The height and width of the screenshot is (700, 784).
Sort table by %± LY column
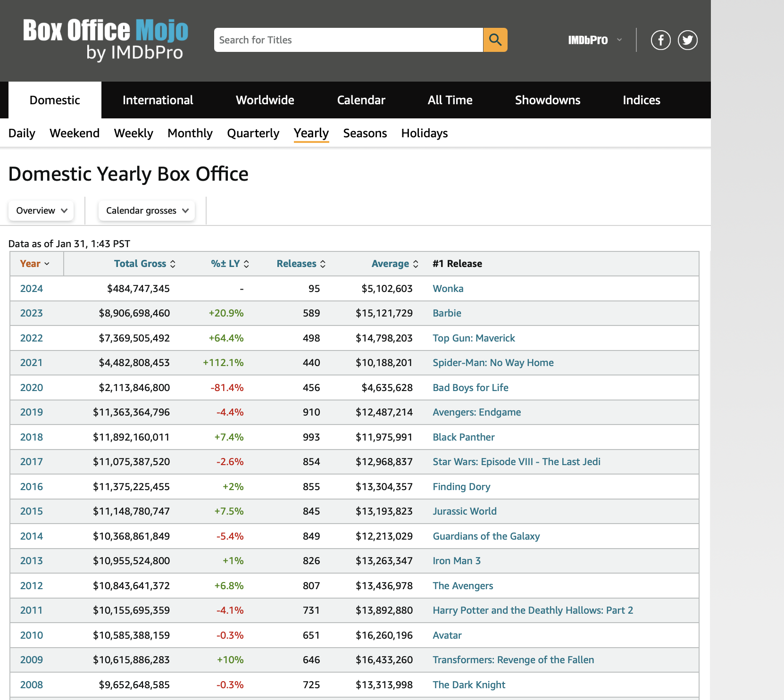[x=230, y=264]
